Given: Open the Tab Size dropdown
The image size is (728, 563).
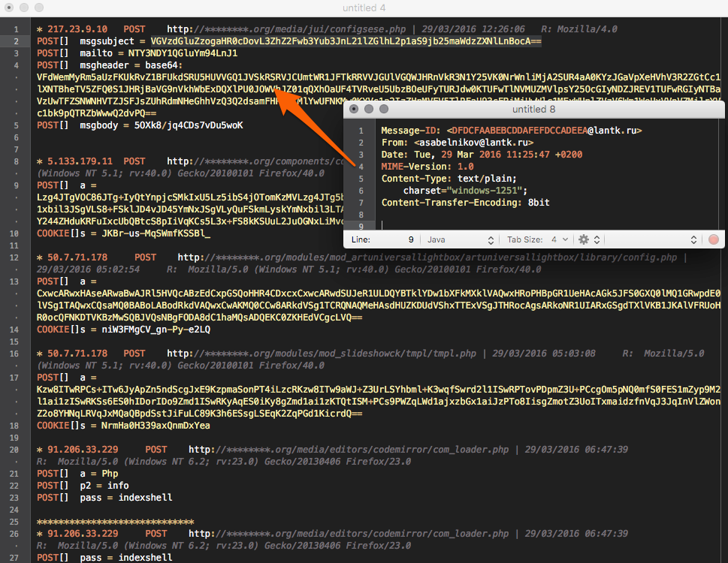Looking at the screenshot, I should [x=537, y=239].
